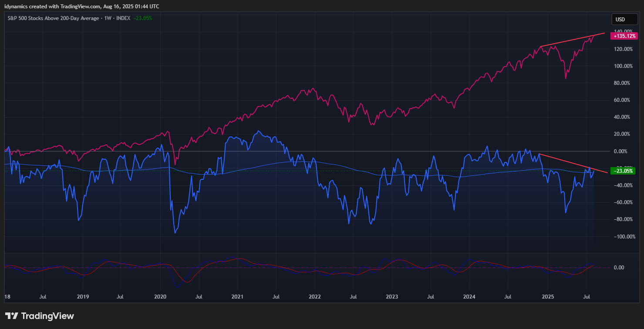Click the 2020 time axis label
This screenshot has width=644, height=329.
pos(160,297)
